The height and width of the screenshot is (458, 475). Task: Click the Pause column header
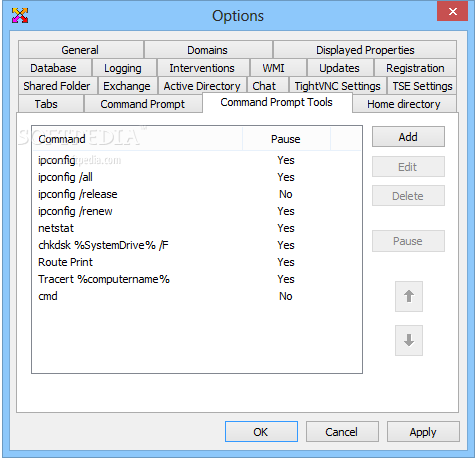[286, 139]
